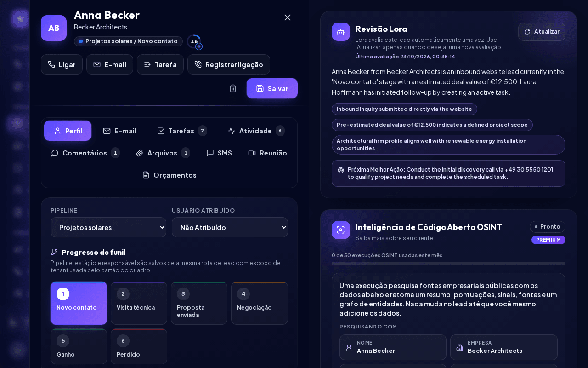
Task: Click the AB avatar badge
Action: tap(54, 28)
